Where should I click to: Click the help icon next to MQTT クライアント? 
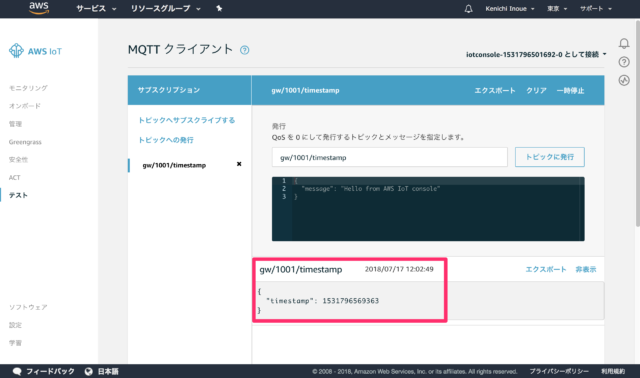244,50
